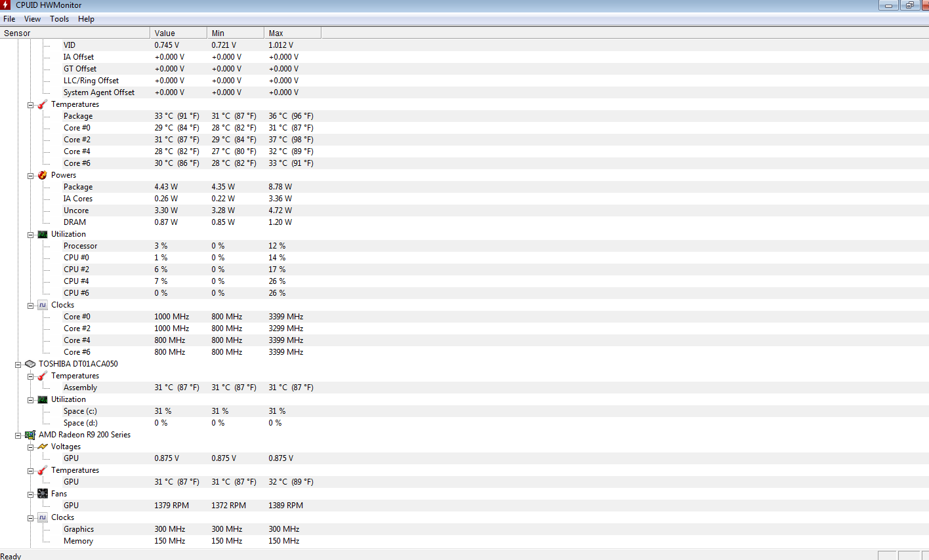Collapse the Voltages group
Screen dimensions: 929x560
click(30, 447)
